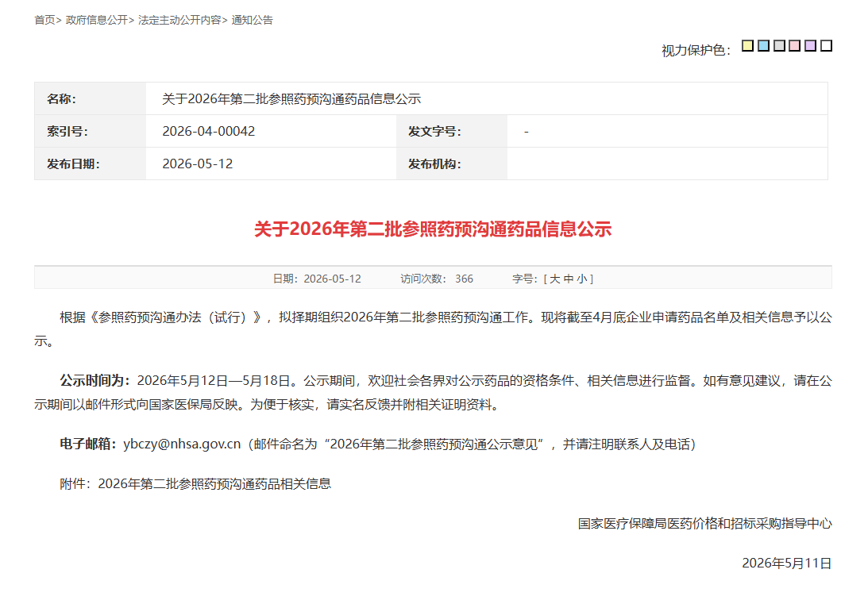Select the gray eye-protection color swatch

[x=779, y=45]
